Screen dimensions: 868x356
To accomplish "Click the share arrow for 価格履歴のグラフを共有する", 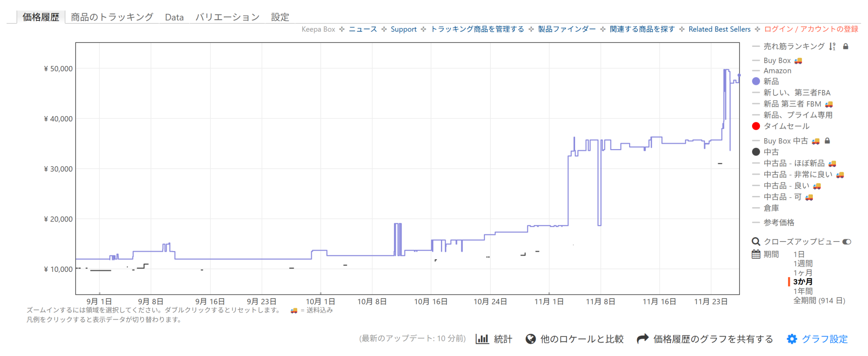I will (x=643, y=339).
